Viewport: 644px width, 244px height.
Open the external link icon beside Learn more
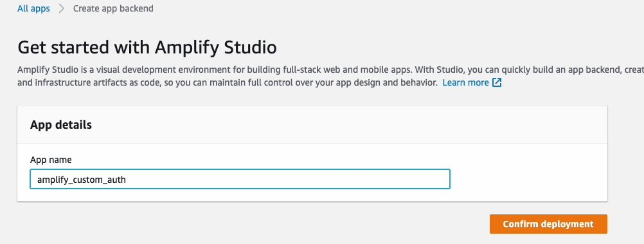coord(497,82)
